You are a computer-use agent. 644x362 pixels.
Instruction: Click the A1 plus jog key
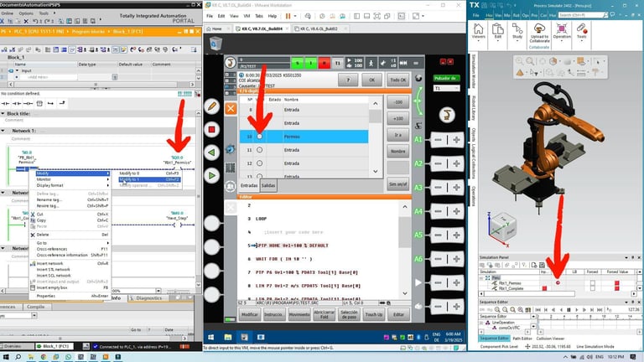click(x=456, y=140)
